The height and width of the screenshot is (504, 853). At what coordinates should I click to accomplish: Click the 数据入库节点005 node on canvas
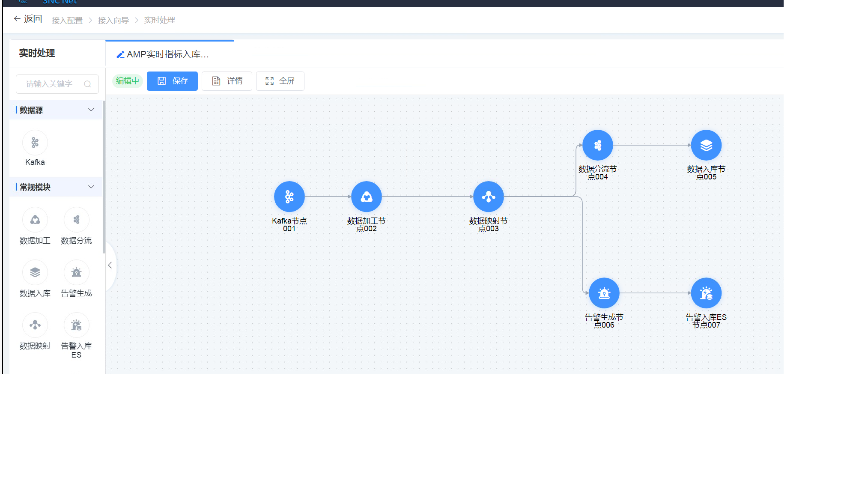click(706, 145)
